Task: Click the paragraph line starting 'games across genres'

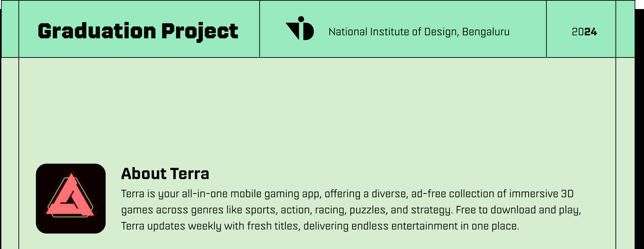Action: coord(351,210)
